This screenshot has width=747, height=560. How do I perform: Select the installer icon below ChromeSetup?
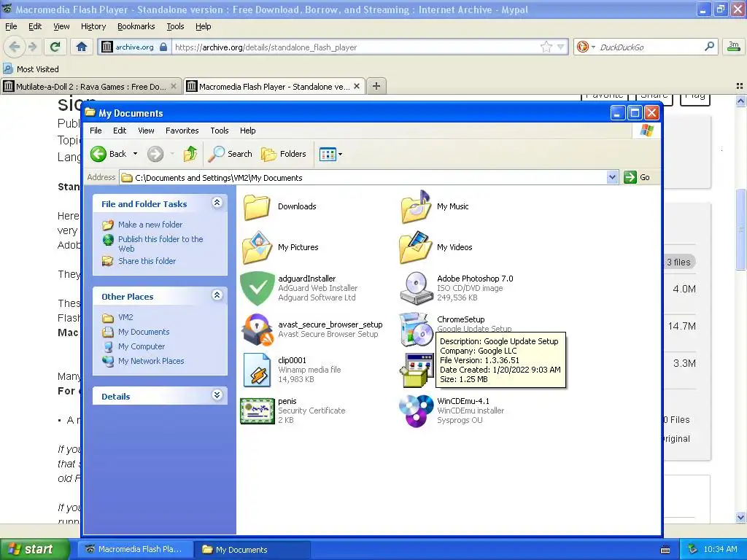coord(417,370)
